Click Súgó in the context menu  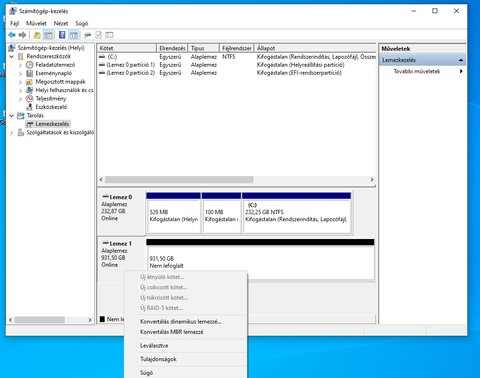(146, 373)
